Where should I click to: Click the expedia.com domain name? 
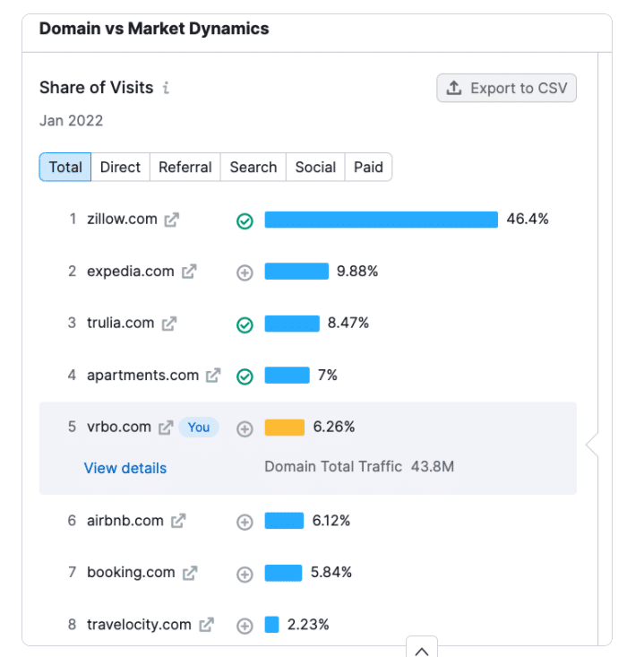[131, 271]
